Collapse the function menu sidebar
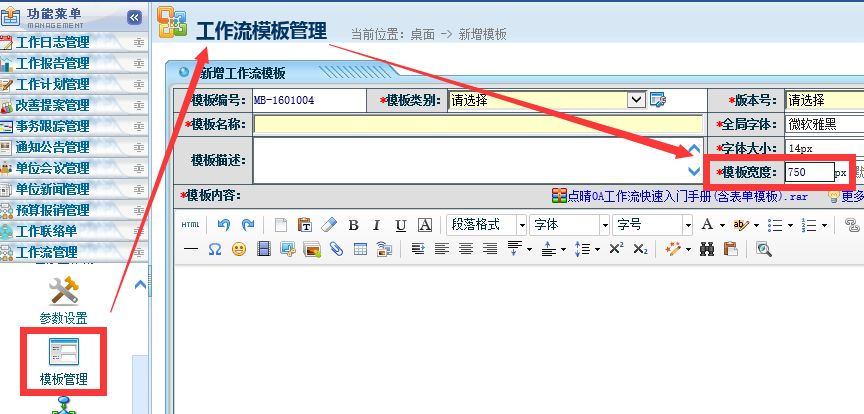The image size is (864, 414). 134,18
